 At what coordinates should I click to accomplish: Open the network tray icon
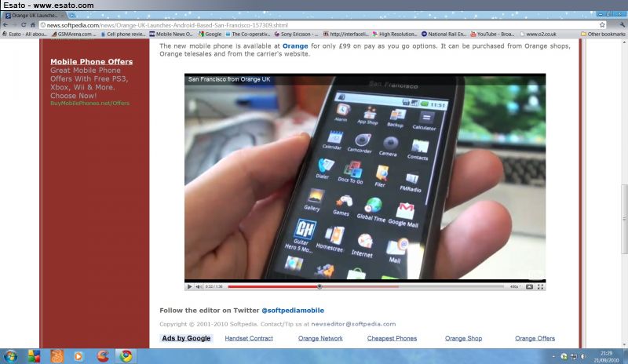click(x=574, y=356)
